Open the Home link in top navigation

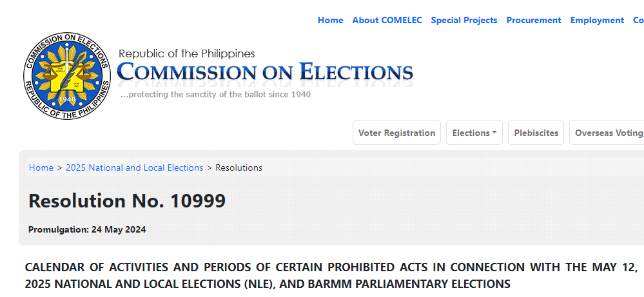coord(330,20)
